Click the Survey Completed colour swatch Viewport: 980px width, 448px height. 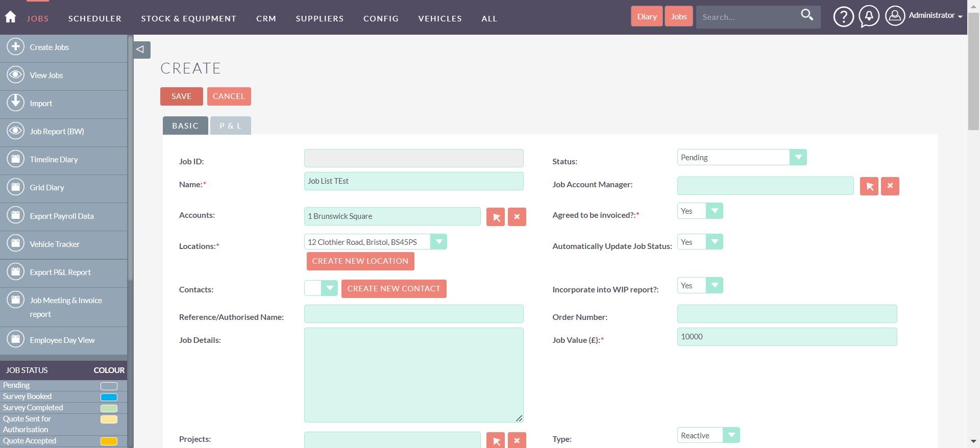coord(109,408)
